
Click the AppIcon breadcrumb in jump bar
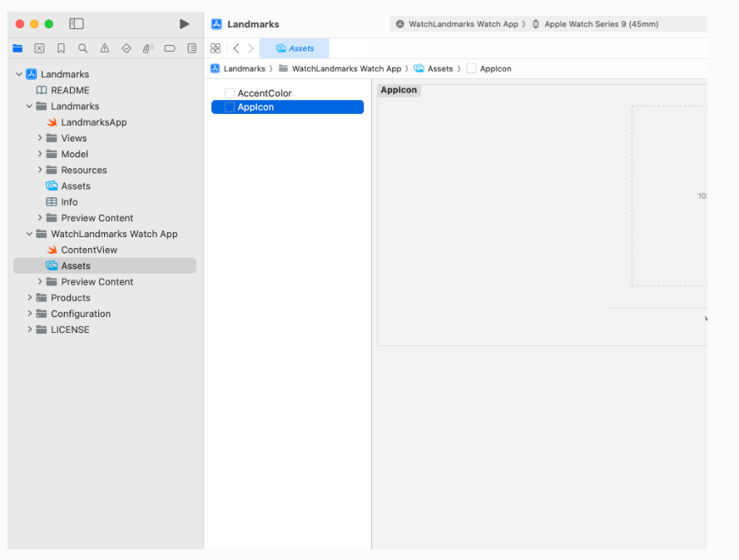click(489, 69)
